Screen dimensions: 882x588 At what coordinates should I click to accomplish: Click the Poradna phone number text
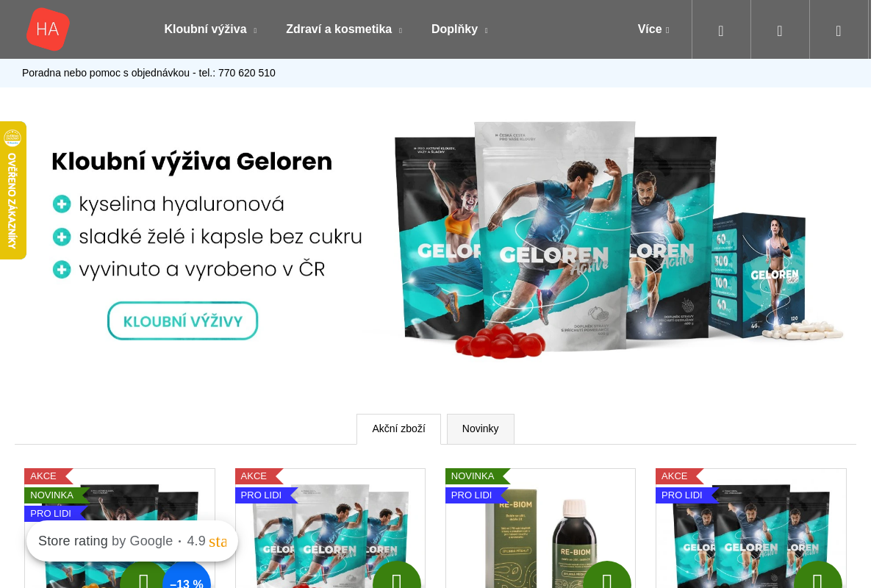click(x=247, y=73)
